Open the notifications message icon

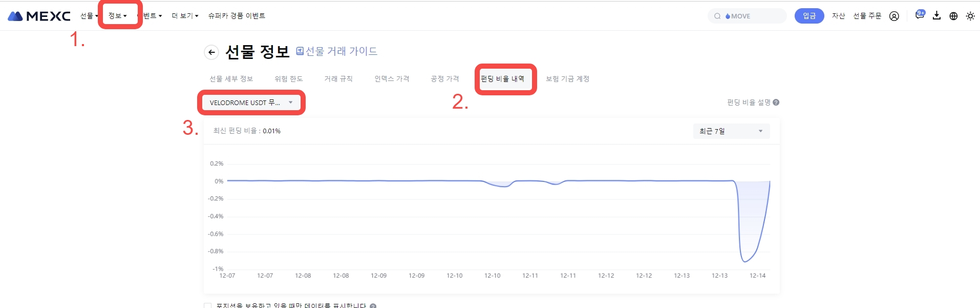point(920,15)
